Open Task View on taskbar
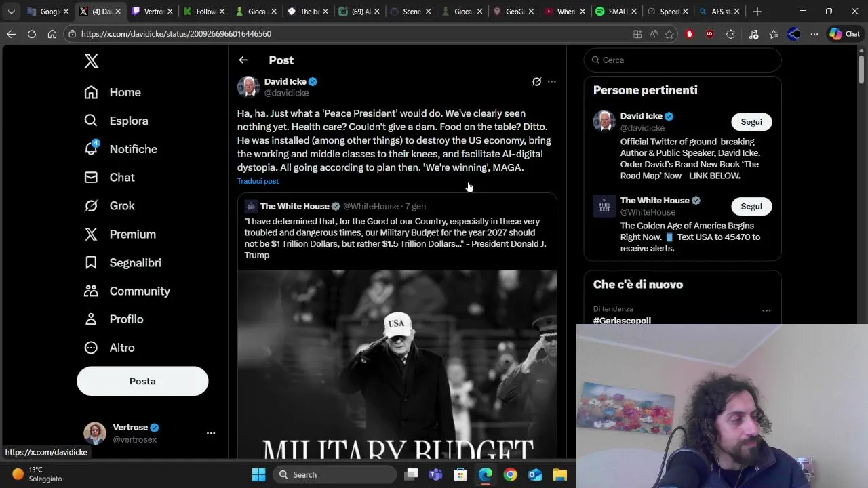This screenshot has width=868, height=488. tap(411, 474)
